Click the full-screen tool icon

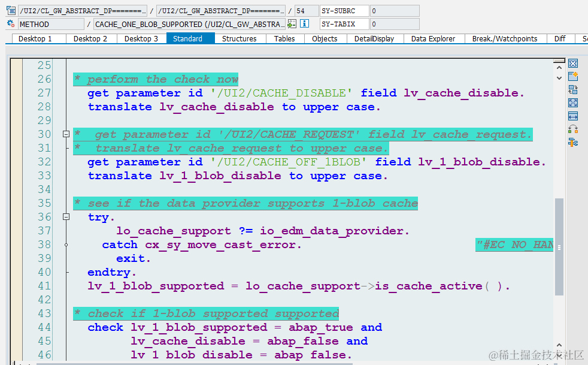click(572, 103)
